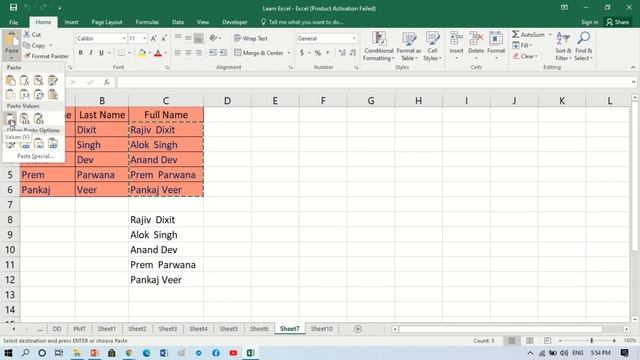Toggle Wrap Text

(x=251, y=38)
